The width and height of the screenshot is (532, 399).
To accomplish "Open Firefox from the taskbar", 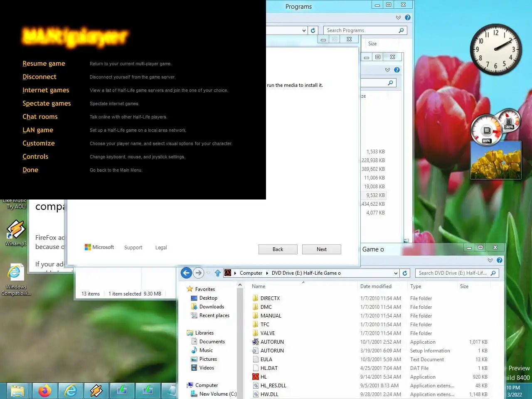I will [x=45, y=391].
